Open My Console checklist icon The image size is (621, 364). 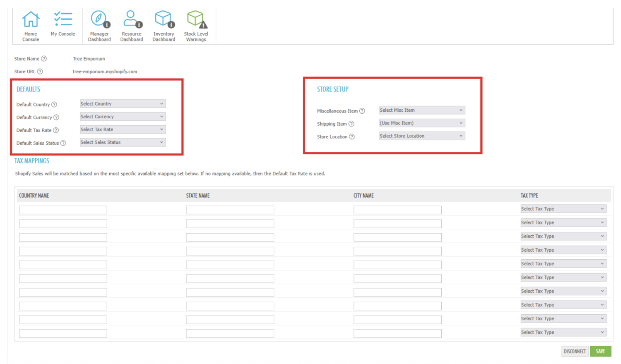tap(63, 19)
